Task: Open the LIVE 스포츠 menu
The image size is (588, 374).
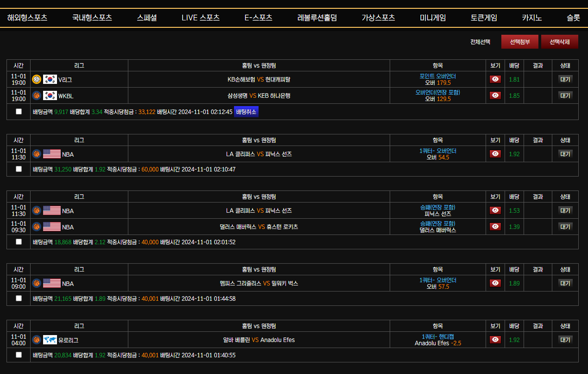Action: [201, 18]
